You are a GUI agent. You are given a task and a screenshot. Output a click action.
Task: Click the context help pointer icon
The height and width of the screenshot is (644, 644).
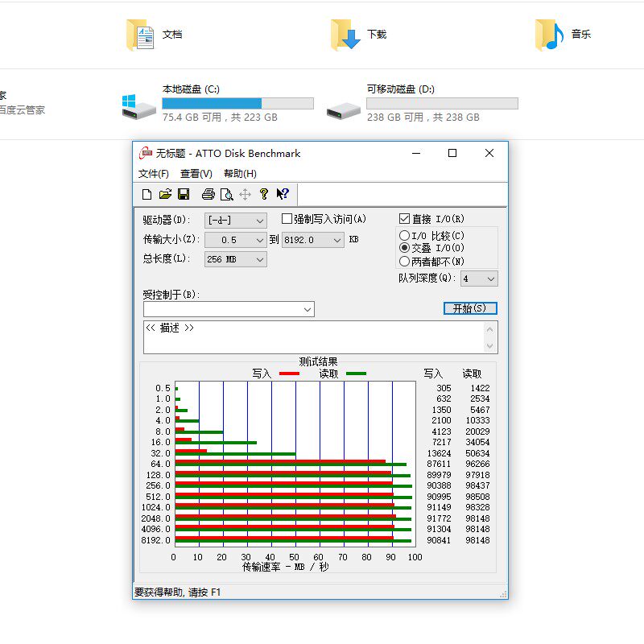click(283, 194)
